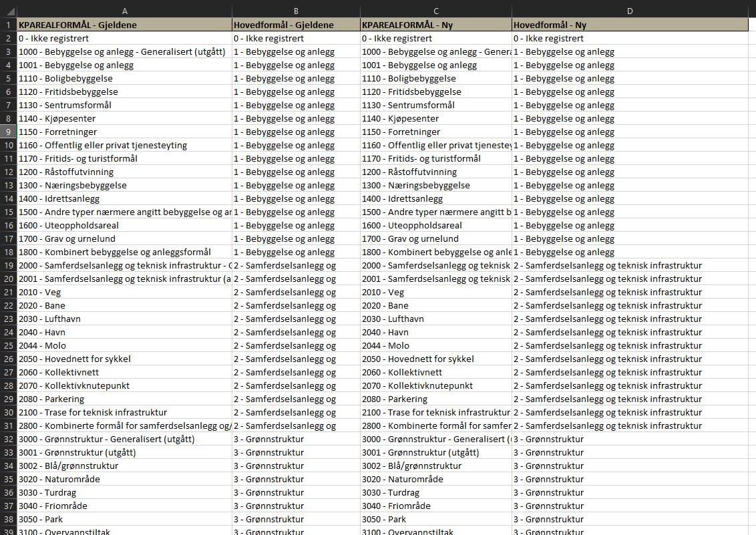This screenshot has height=535, width=756.
Task: Select '2030 - Lufthavn' in column A
Action: [124, 319]
